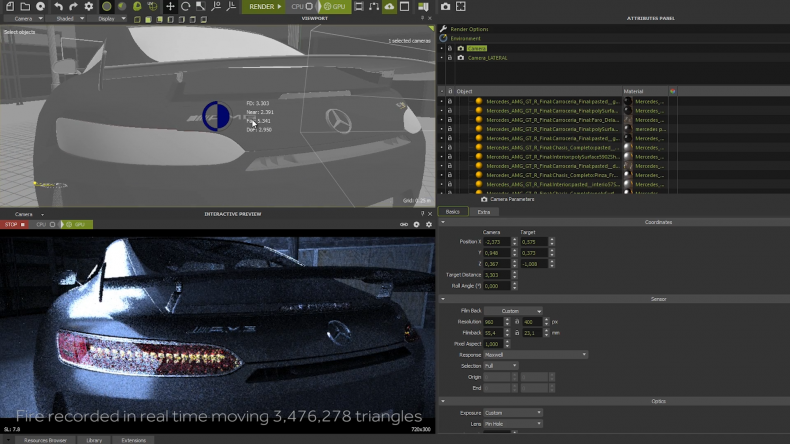The image size is (790, 444).
Task: Click the render region frame icon
Action: [x=359, y=7]
